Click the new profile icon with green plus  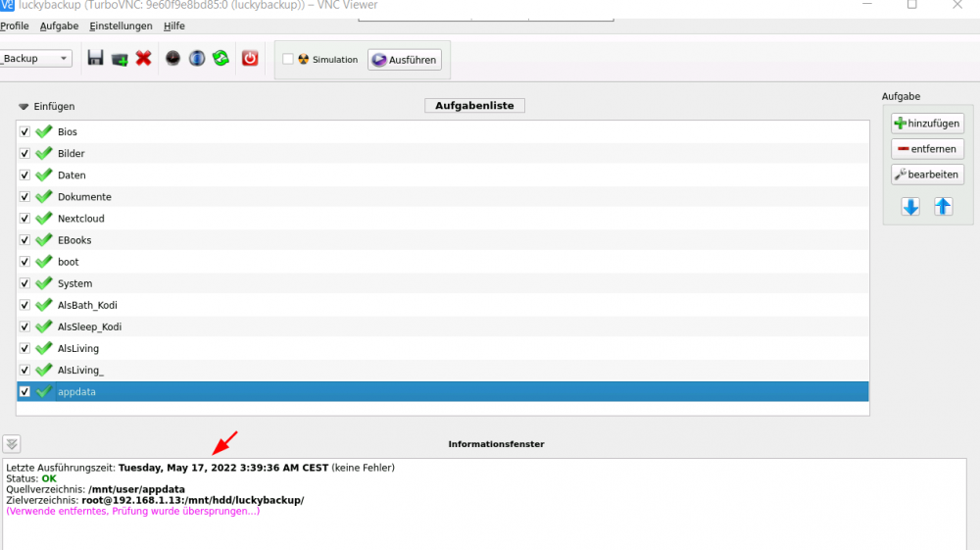click(x=120, y=59)
